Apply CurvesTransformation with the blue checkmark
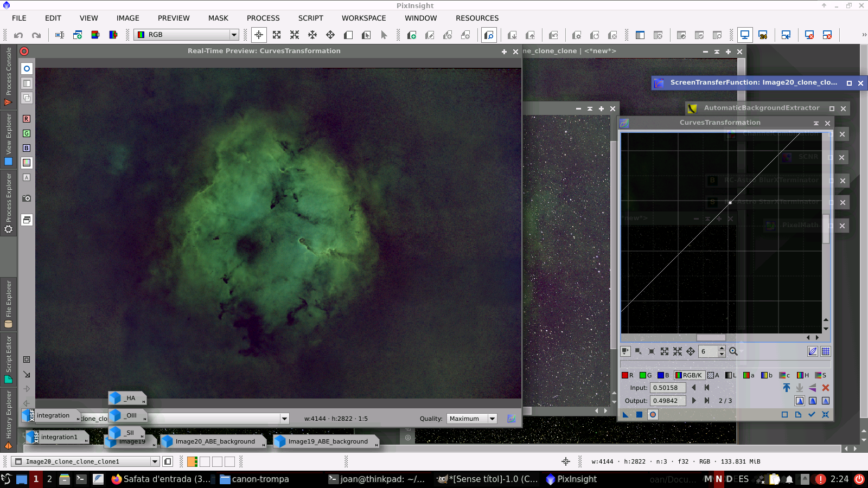The width and height of the screenshot is (868, 488). (x=812, y=415)
